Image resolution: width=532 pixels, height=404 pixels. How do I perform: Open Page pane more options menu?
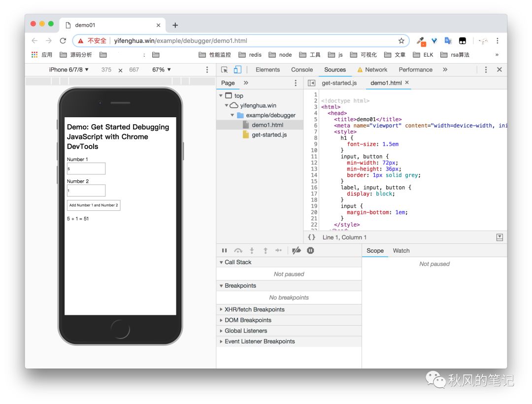[296, 83]
